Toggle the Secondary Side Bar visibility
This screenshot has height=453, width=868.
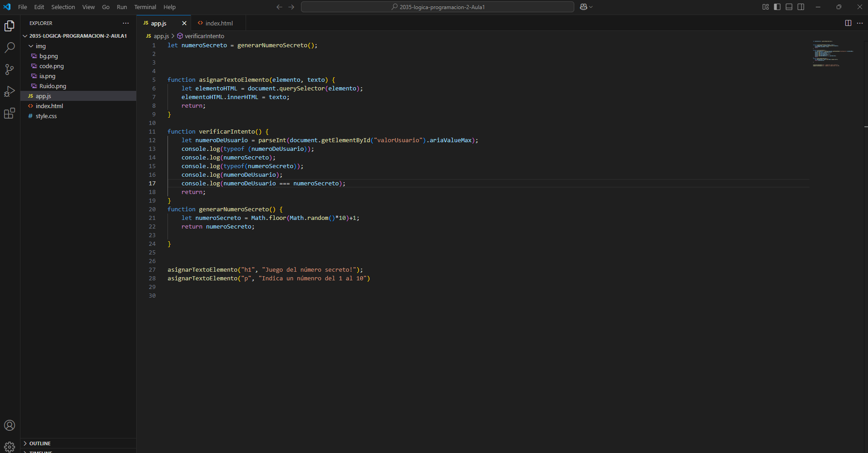pyautogui.click(x=801, y=7)
